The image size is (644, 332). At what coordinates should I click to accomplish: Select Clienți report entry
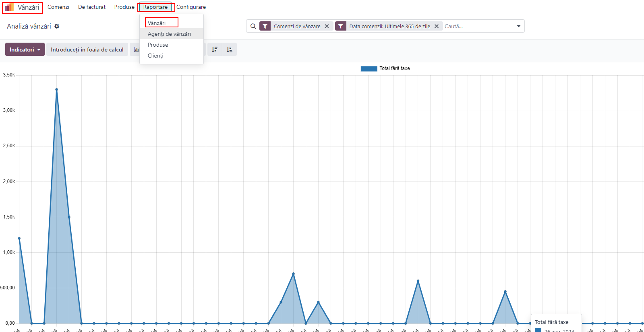click(x=171, y=56)
